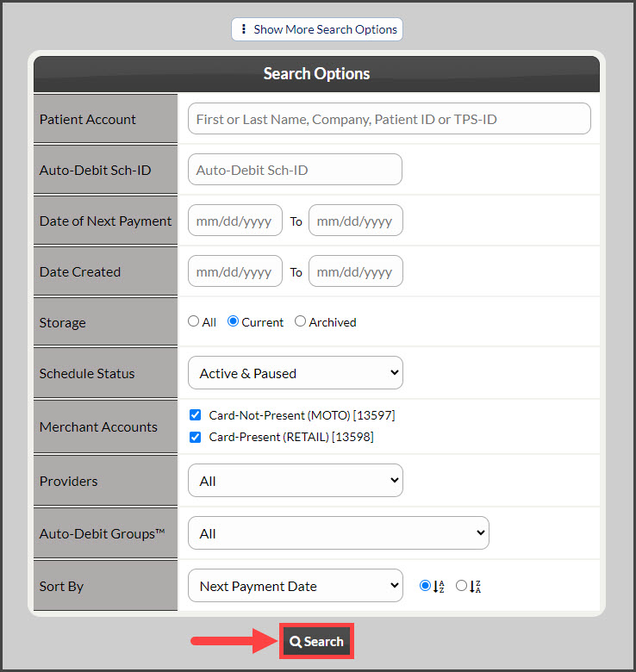This screenshot has width=636, height=672.
Task: Click the Search Options header
Action: (x=317, y=74)
